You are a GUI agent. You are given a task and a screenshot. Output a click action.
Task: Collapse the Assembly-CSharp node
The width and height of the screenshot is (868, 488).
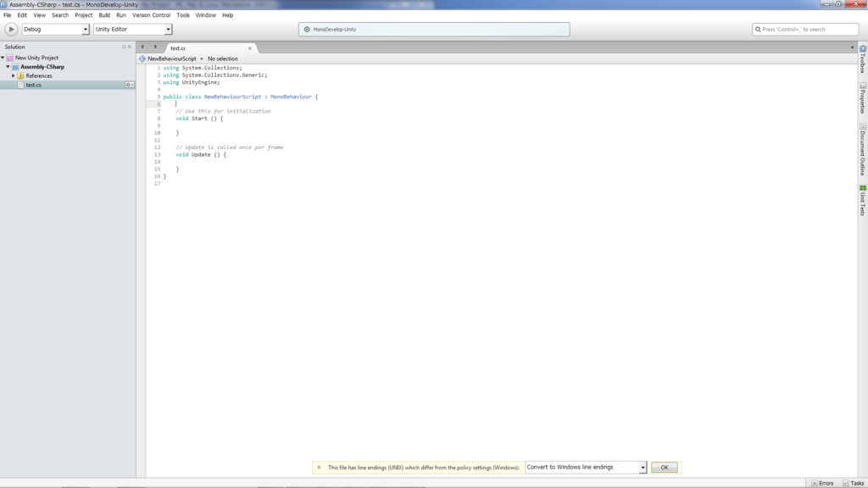pyautogui.click(x=8, y=67)
